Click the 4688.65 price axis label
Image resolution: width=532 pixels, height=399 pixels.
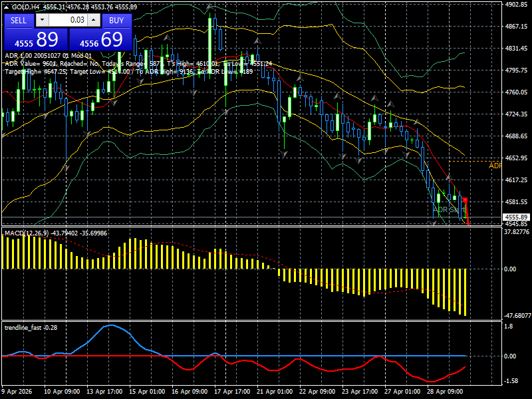point(516,136)
